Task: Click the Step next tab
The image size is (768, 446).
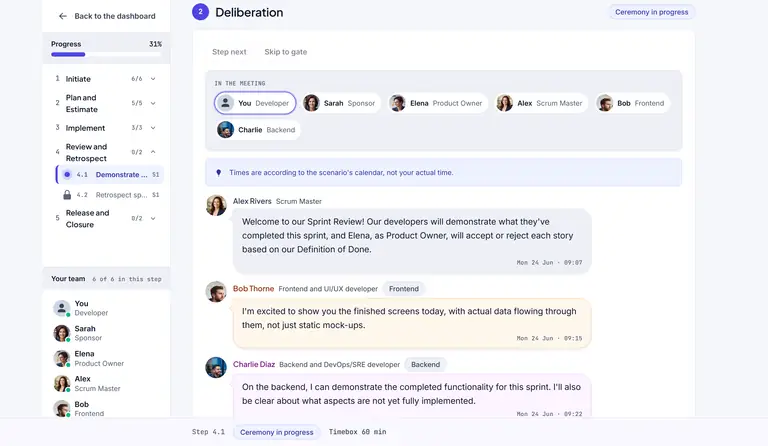Action: [x=229, y=52]
